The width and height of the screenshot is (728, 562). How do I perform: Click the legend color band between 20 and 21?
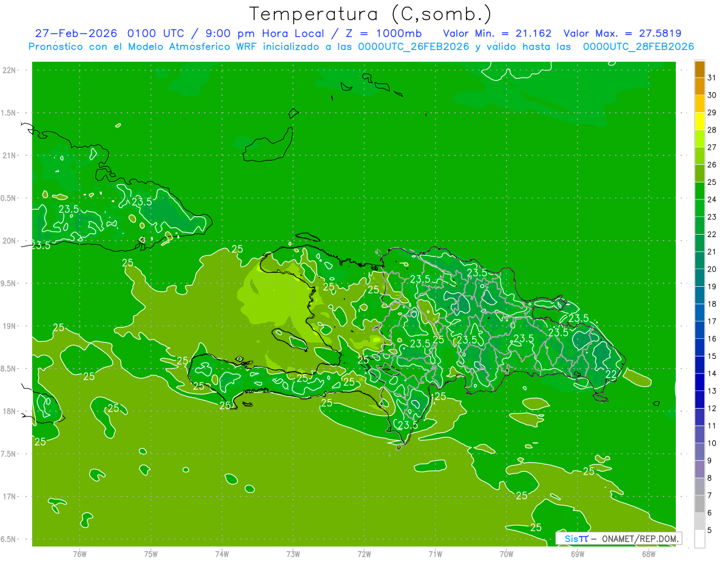(699, 261)
